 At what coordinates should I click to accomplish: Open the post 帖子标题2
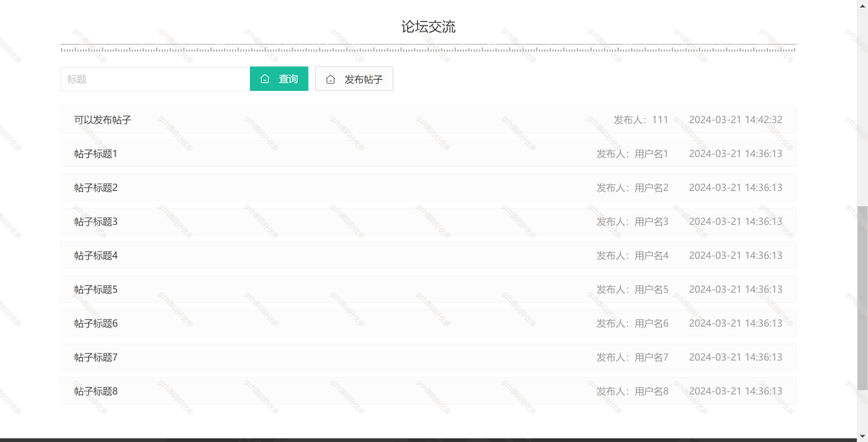pos(428,187)
